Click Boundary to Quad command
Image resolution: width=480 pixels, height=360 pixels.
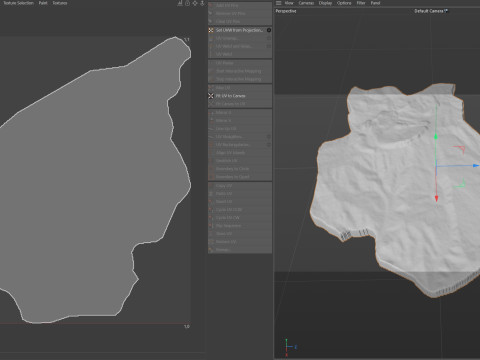(x=240, y=177)
